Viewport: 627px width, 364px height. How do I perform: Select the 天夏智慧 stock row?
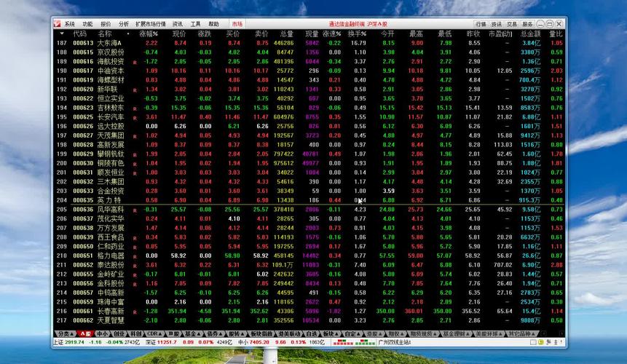point(308,320)
